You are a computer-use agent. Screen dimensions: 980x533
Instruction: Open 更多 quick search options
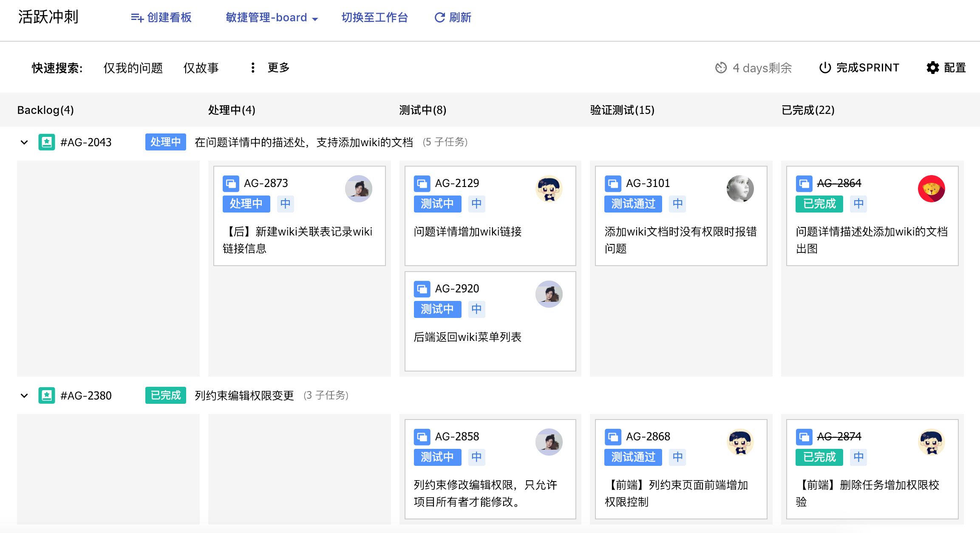coord(269,68)
